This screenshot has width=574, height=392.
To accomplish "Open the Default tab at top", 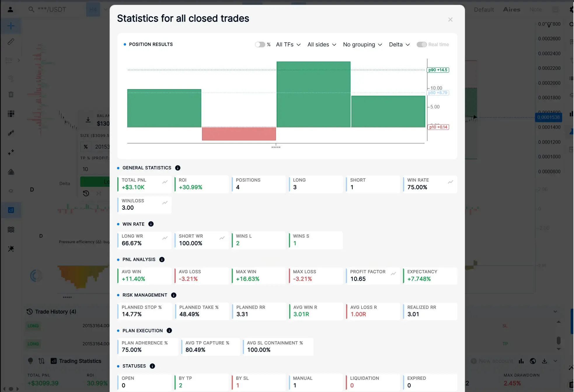I will point(484,10).
